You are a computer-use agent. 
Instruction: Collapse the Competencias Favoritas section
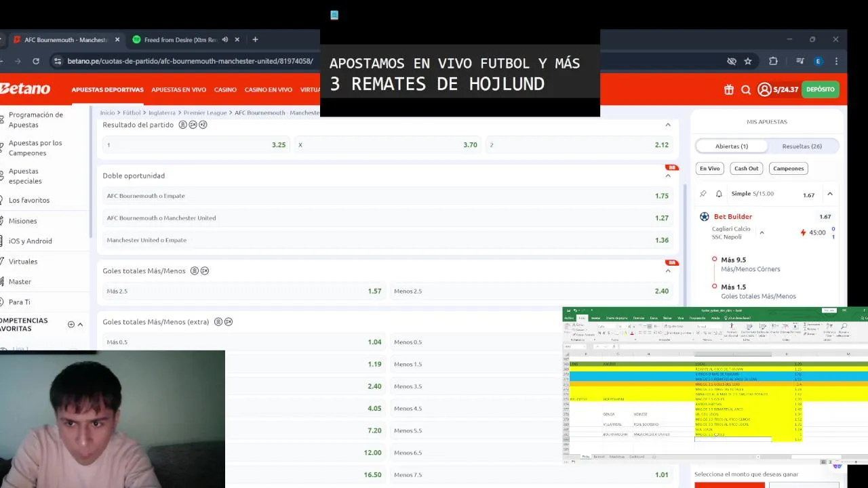point(81,325)
